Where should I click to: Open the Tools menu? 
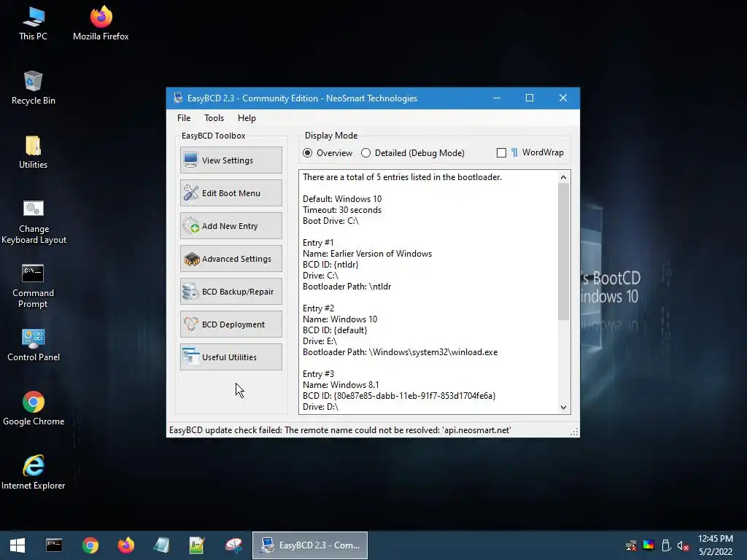point(214,118)
